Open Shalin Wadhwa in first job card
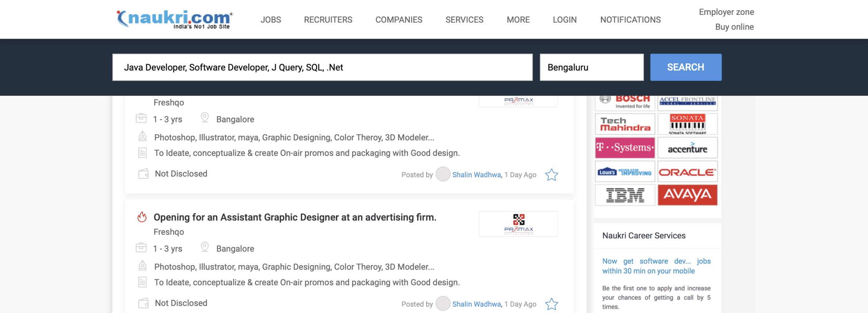The image size is (868, 313). coord(477,175)
